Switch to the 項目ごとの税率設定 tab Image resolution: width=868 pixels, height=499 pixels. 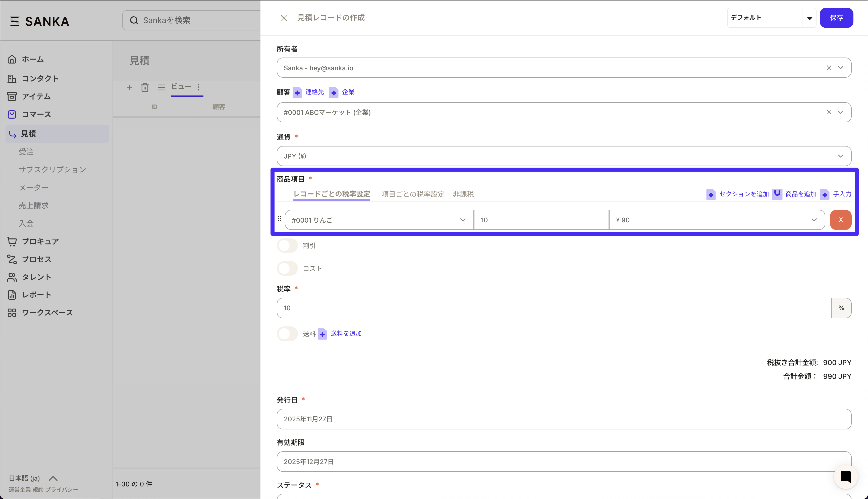coord(412,194)
